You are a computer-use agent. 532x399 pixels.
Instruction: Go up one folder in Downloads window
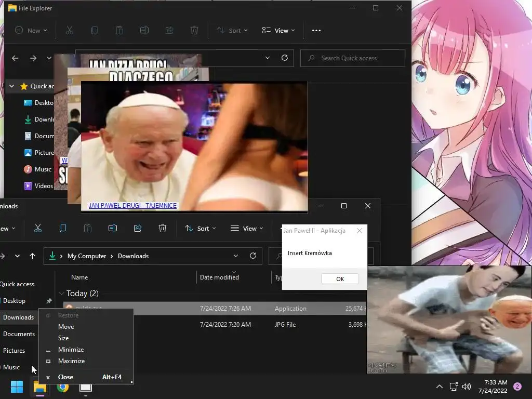32,256
